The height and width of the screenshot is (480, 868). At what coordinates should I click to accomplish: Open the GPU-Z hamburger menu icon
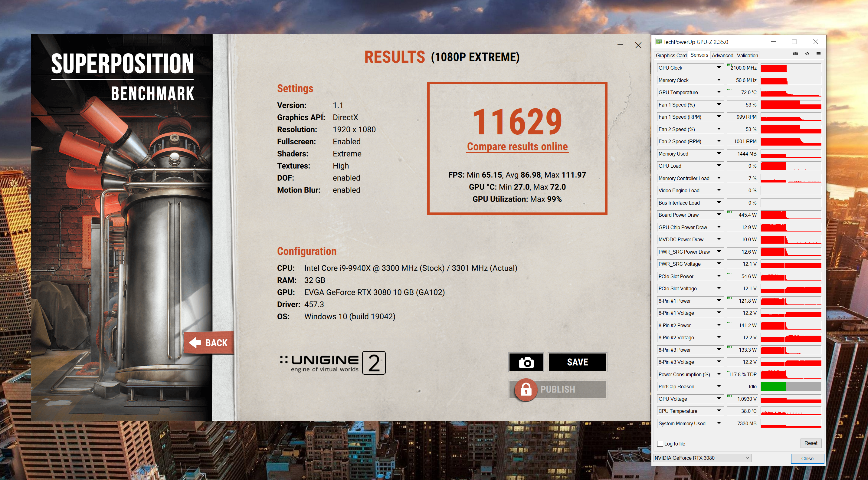(818, 54)
